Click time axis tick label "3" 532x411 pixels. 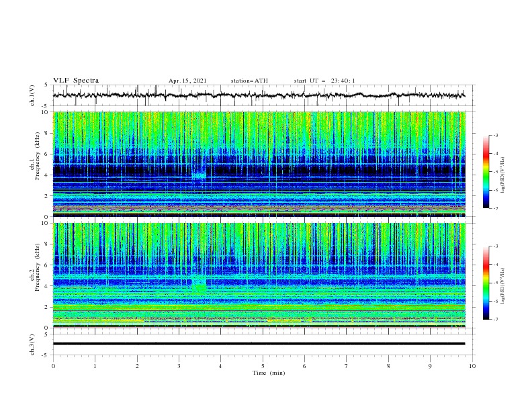pos(179,366)
